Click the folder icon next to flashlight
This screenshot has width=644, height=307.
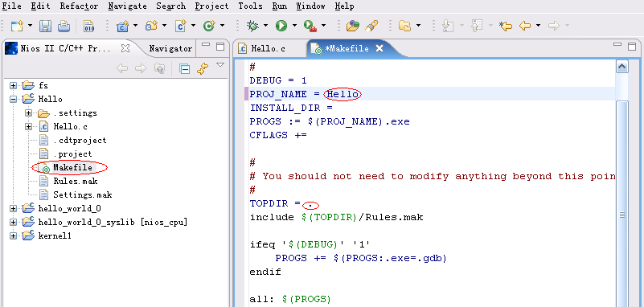coord(405,26)
